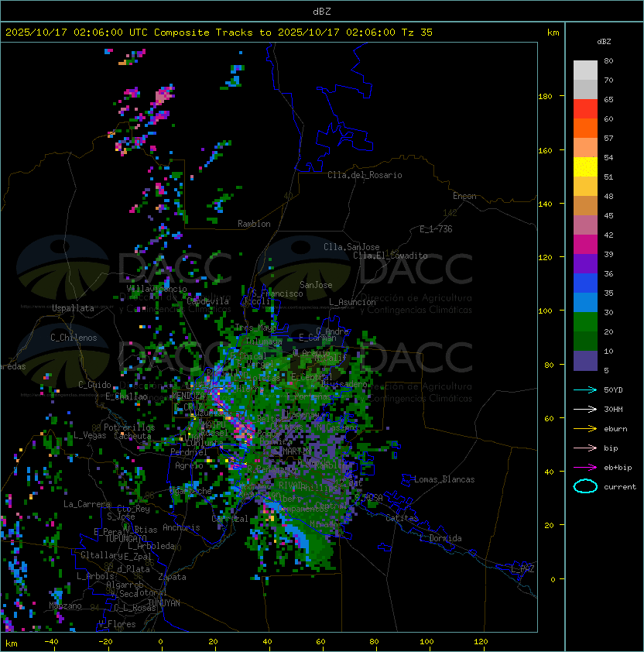Click the yellow timestamp header 'Composite Tracks' line
The width and height of the screenshot is (644, 652).
219,33
